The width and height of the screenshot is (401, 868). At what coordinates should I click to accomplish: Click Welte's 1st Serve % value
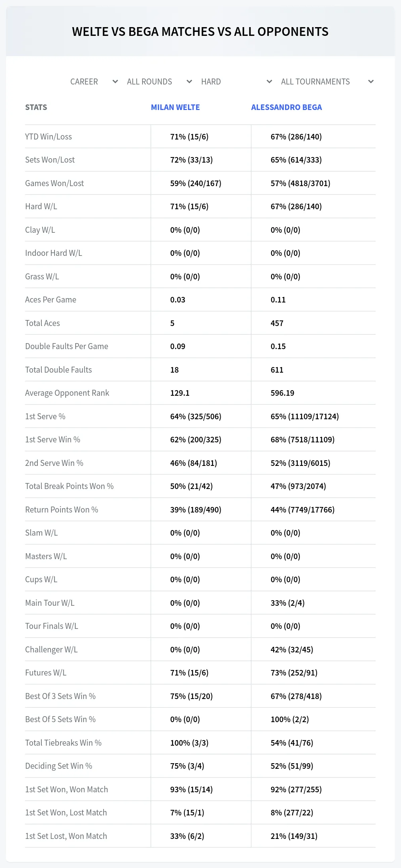pyautogui.click(x=196, y=416)
